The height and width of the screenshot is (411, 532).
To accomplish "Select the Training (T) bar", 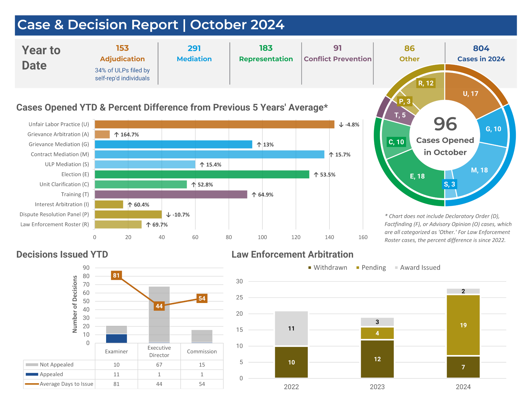I will click(x=171, y=194).
